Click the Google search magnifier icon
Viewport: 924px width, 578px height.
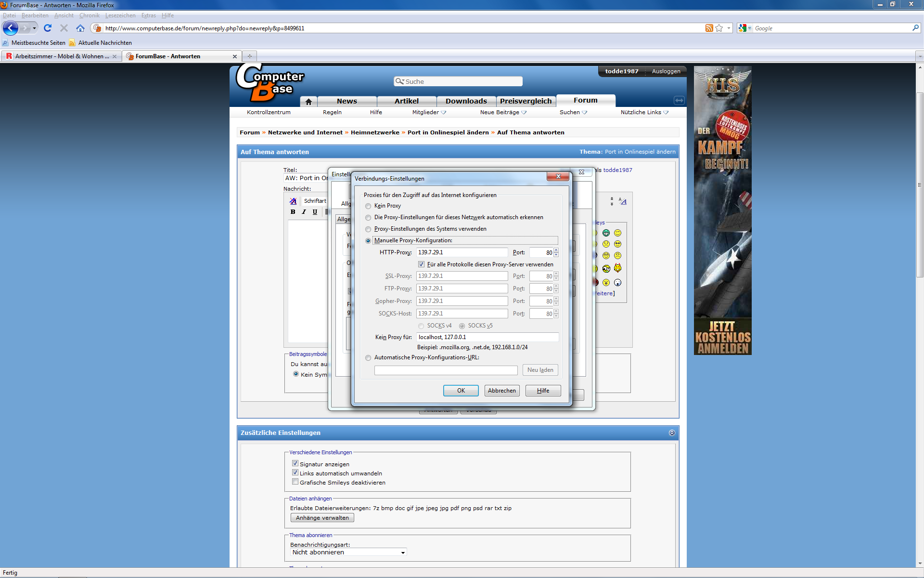point(915,28)
